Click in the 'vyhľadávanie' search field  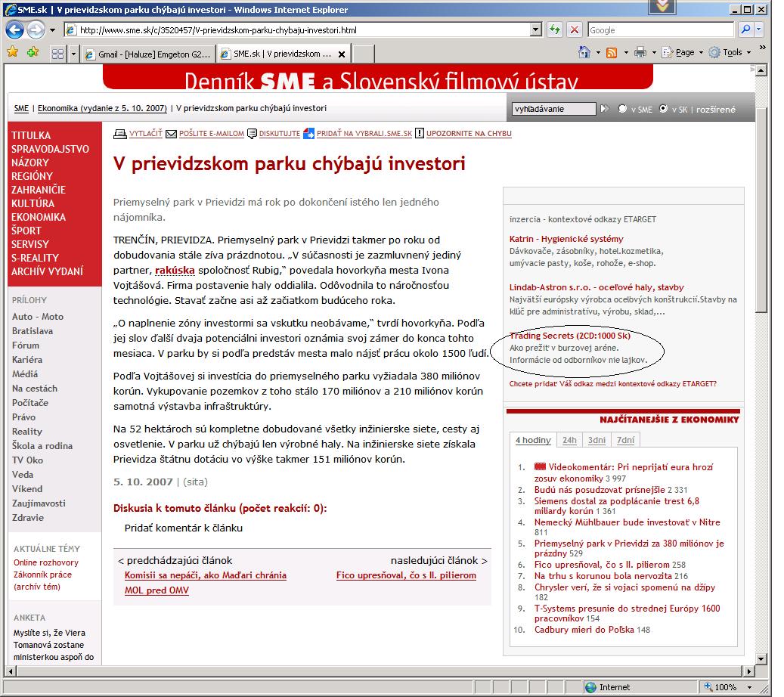tap(553, 109)
